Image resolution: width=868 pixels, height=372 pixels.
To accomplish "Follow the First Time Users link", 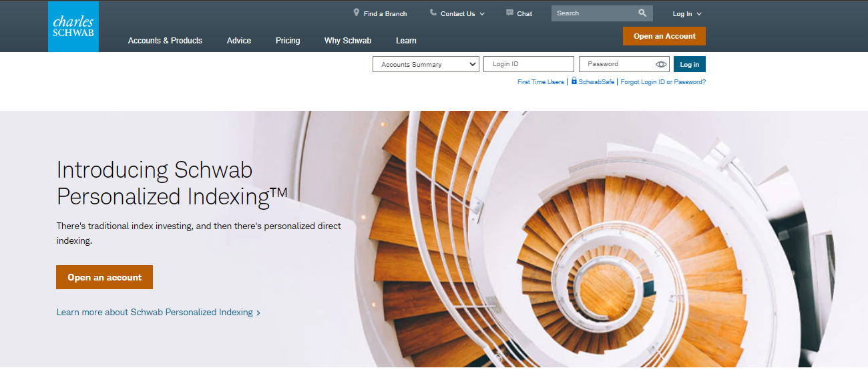I will pos(541,82).
